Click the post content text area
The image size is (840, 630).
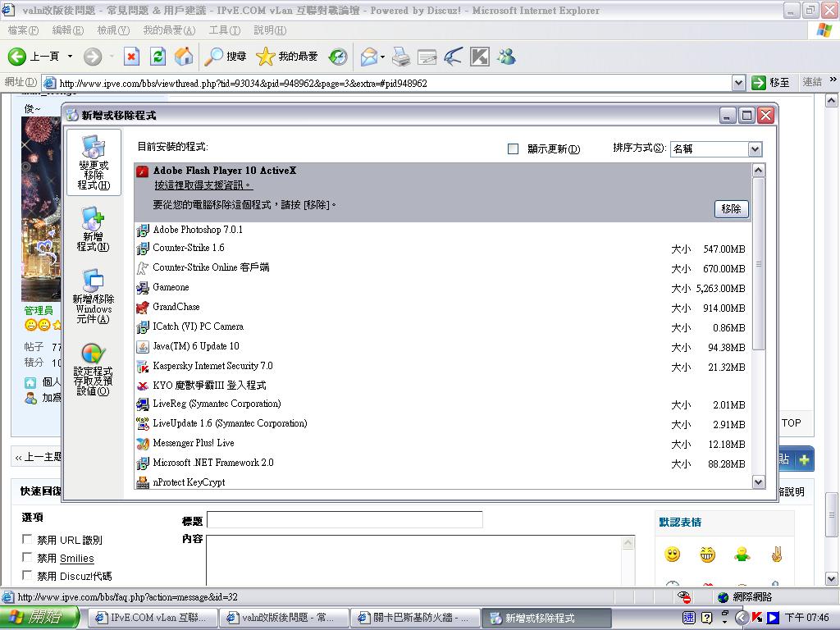[414, 560]
